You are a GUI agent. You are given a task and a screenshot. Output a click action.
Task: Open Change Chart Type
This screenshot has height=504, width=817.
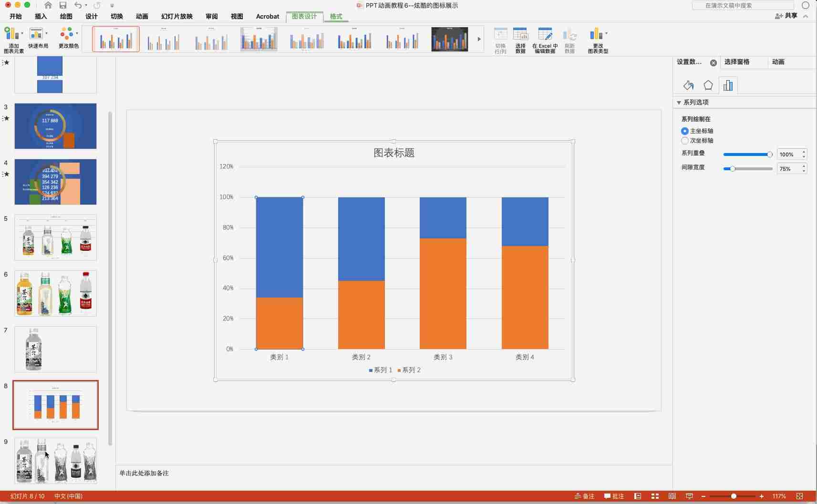598,40
